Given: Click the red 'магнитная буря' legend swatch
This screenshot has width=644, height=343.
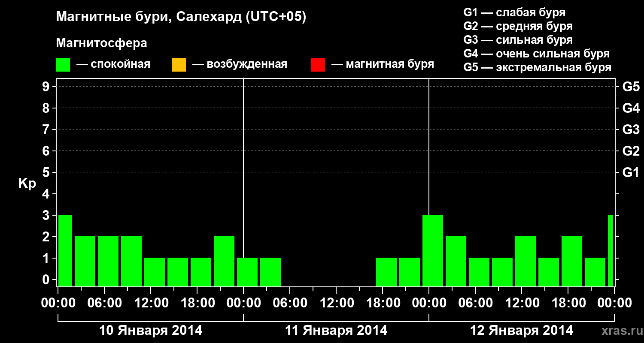Looking at the screenshot, I should [318, 65].
